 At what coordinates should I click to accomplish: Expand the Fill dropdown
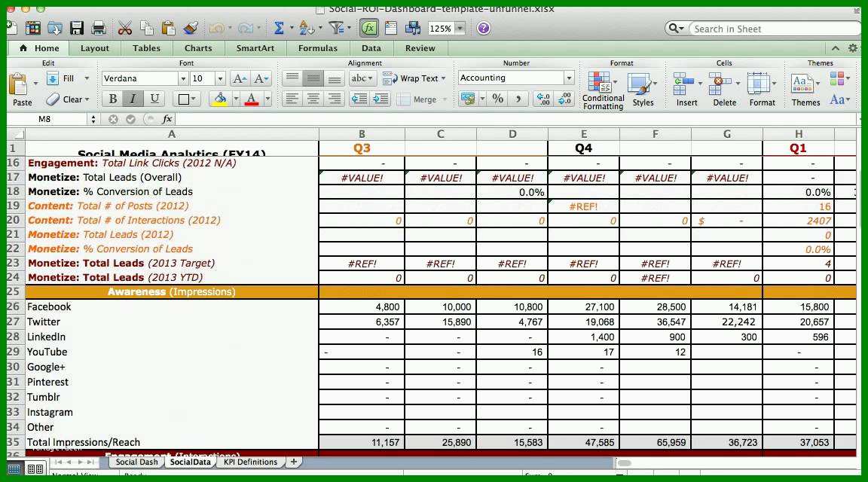point(87,78)
